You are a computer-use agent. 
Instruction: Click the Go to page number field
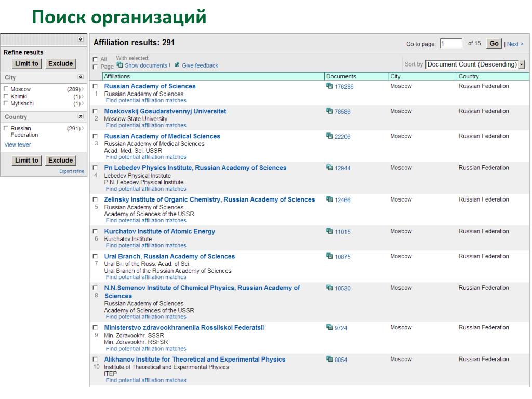point(451,44)
